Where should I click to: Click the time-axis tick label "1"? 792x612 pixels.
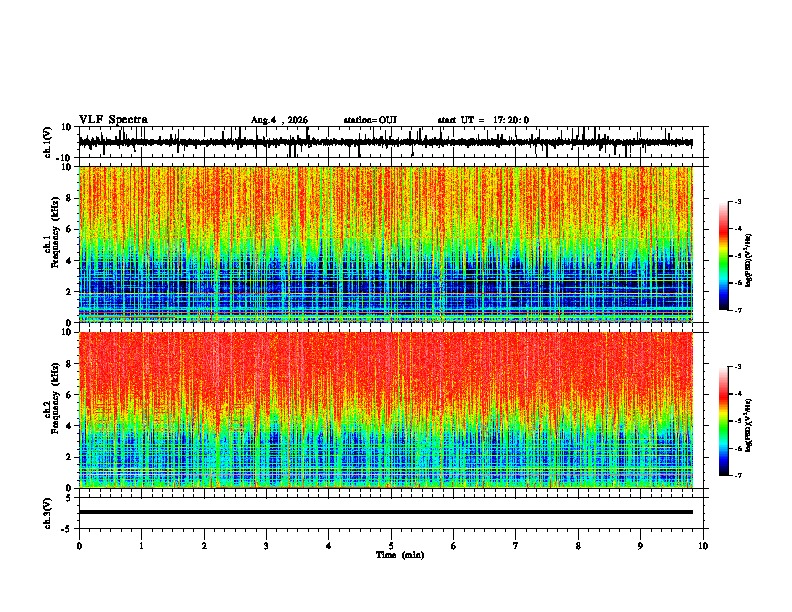click(x=141, y=546)
